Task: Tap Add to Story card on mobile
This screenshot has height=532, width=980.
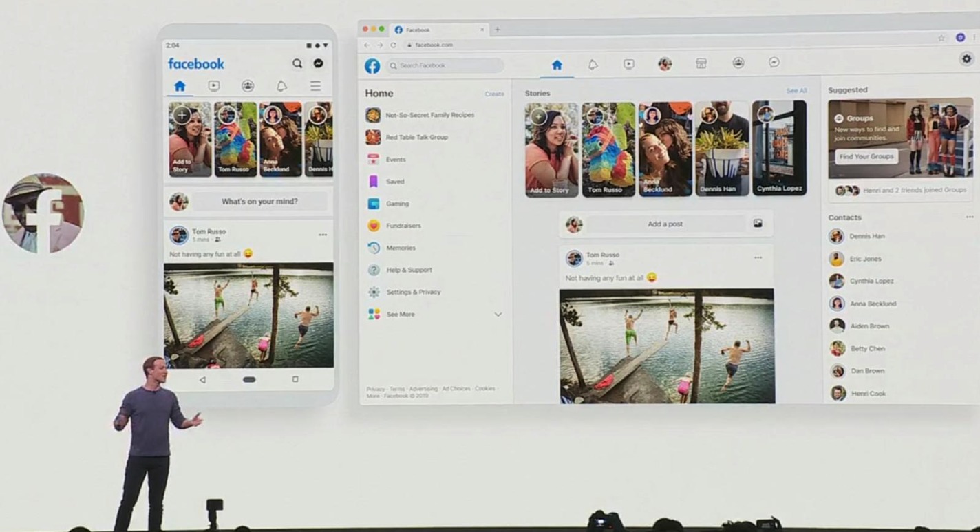Action: (190, 140)
